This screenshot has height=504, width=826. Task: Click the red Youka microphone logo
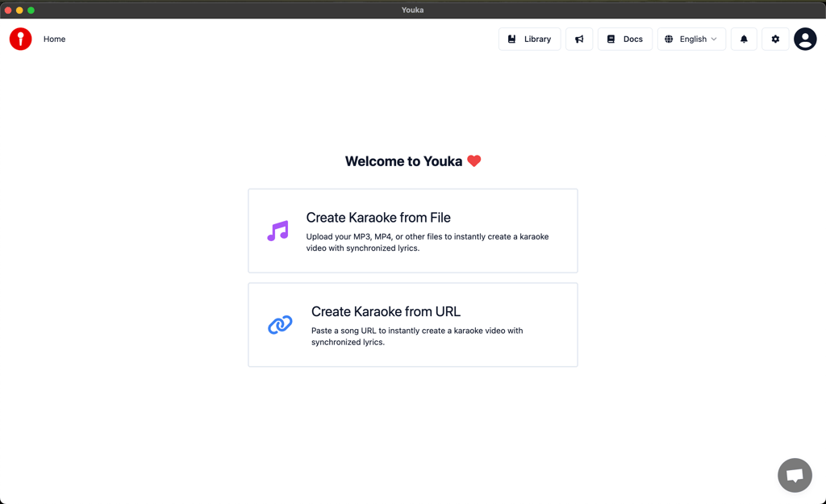click(x=20, y=39)
